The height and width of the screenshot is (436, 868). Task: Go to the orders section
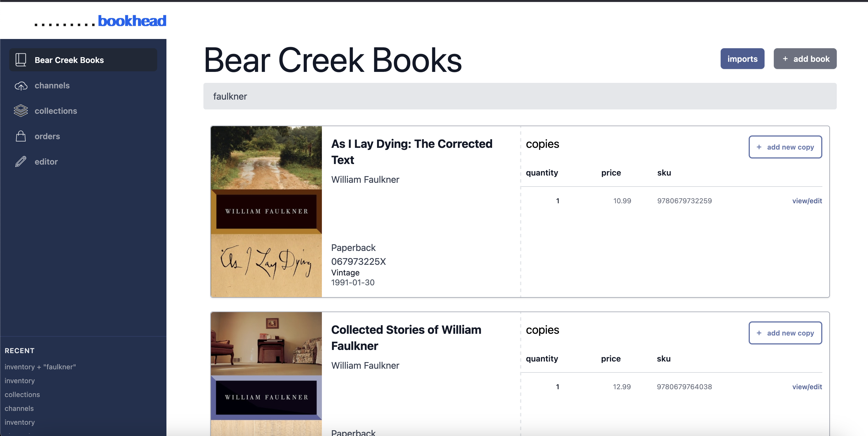[47, 136]
